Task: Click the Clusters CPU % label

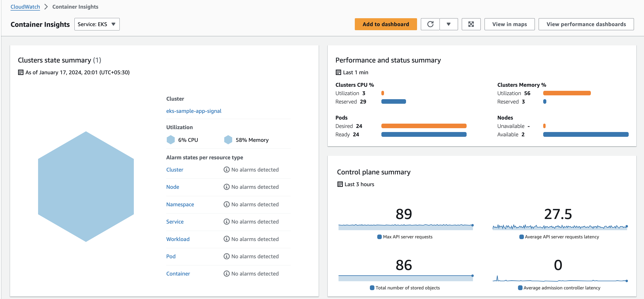Action: 355,85
